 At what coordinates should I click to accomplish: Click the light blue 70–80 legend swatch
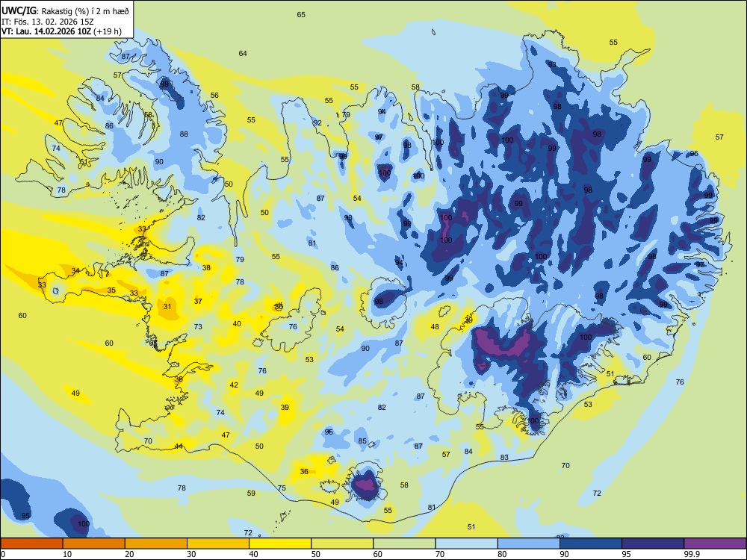(x=466, y=544)
